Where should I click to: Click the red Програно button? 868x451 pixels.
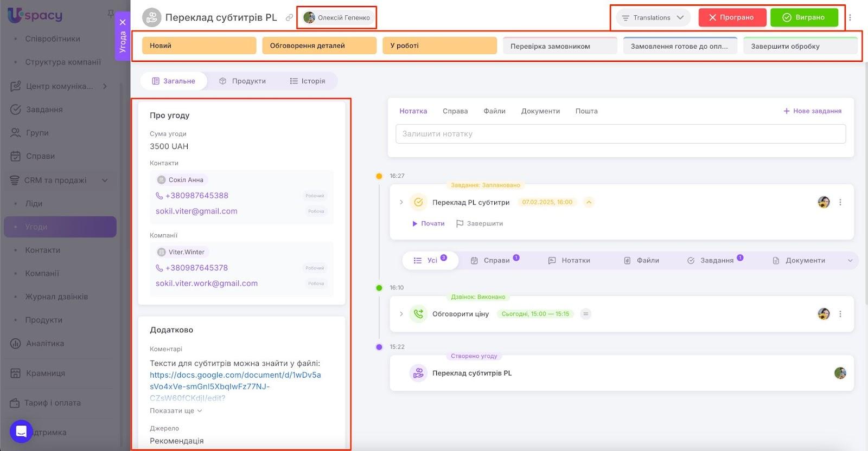tap(732, 17)
